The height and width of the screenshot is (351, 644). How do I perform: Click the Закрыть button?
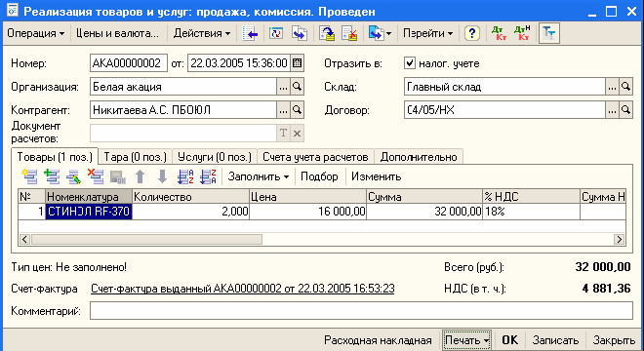tap(614, 340)
